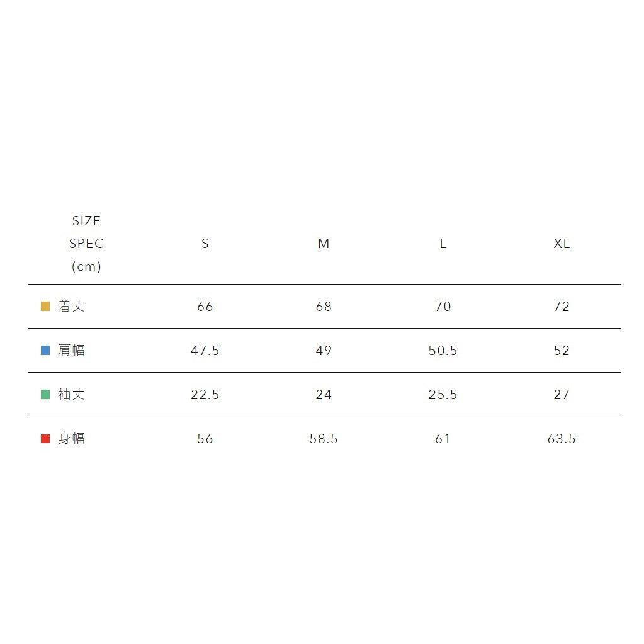The height and width of the screenshot is (644, 644).
Task: Click the 25.5 sleeve length value
Action: pos(443,395)
